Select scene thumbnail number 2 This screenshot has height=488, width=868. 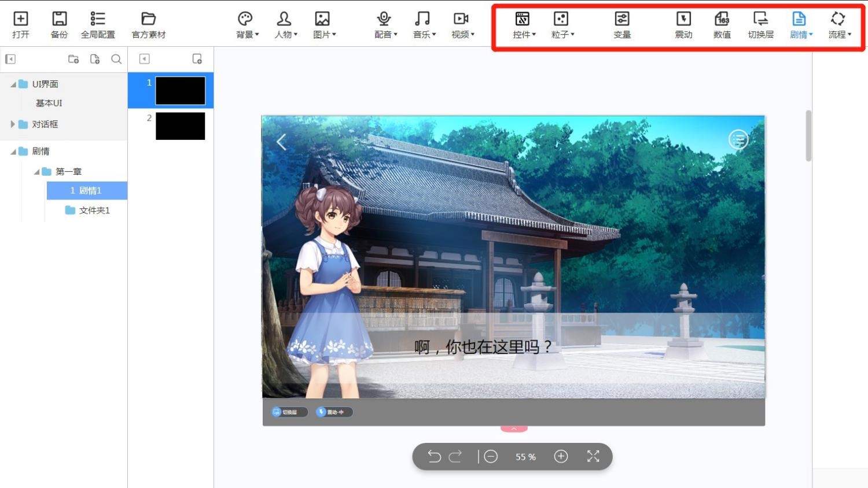(x=180, y=126)
